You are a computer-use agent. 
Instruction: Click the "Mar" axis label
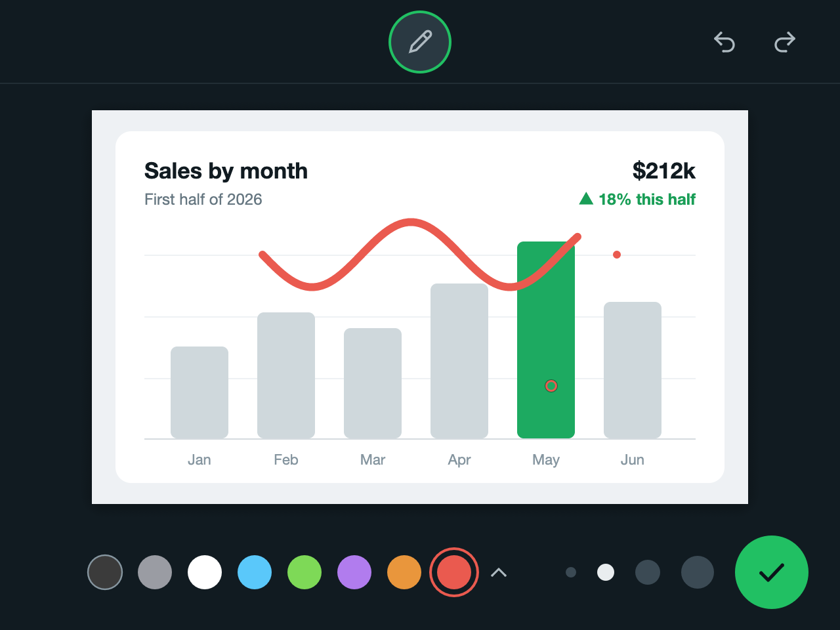373,460
